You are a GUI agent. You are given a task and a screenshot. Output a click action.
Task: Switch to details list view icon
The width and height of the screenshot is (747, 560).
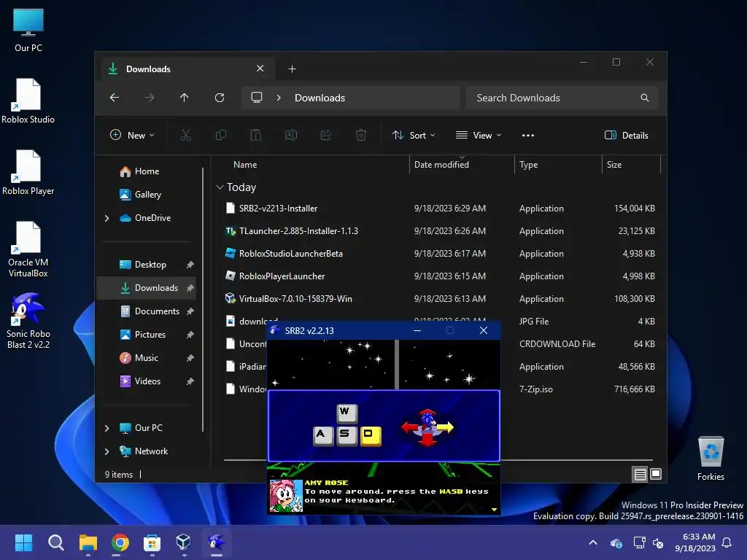point(640,474)
